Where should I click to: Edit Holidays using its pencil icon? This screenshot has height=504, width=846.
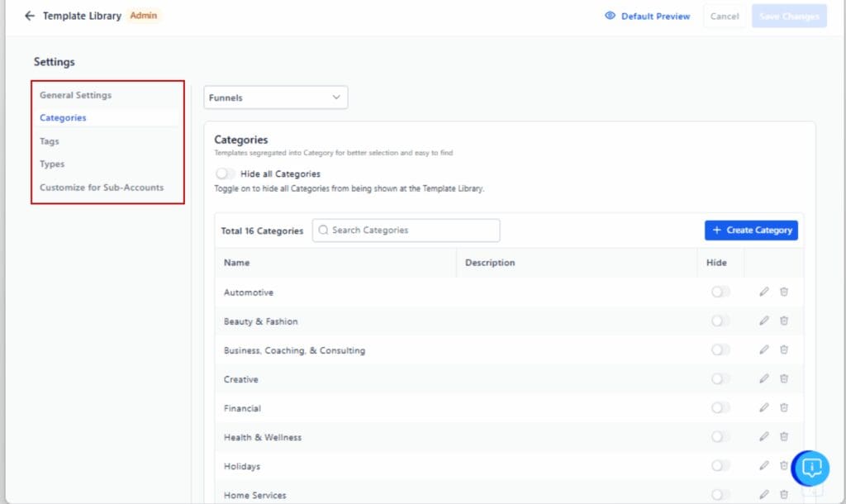click(x=763, y=465)
